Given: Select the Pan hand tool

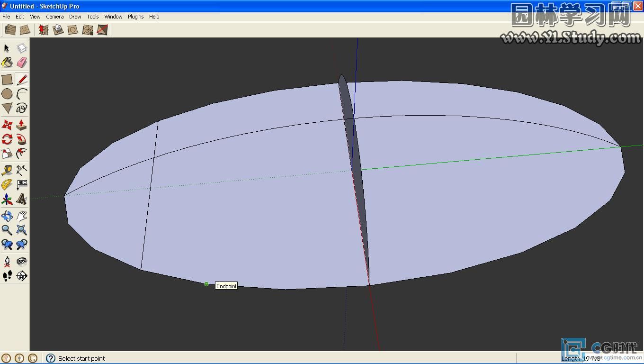Looking at the screenshot, I should pyautogui.click(x=22, y=216).
